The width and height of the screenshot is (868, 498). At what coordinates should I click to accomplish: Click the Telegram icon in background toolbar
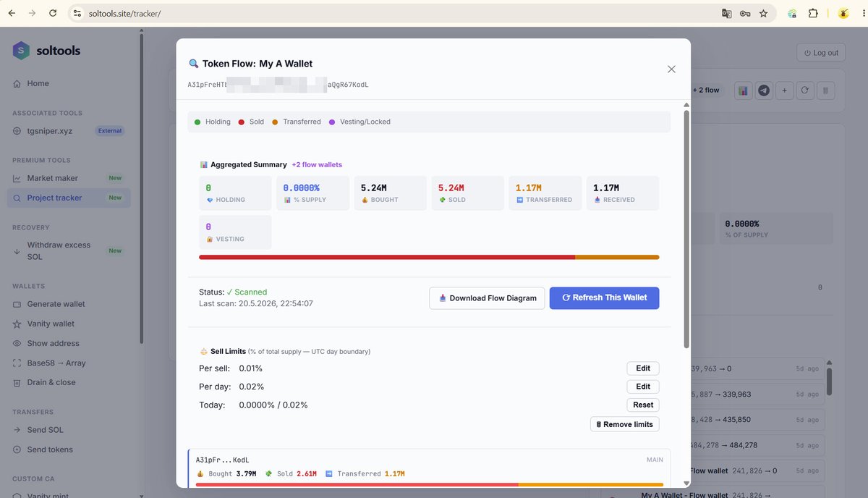(x=764, y=90)
